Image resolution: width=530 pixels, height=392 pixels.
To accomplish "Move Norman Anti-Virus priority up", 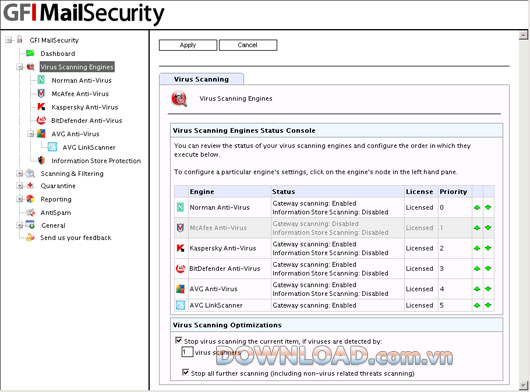I will coord(477,207).
